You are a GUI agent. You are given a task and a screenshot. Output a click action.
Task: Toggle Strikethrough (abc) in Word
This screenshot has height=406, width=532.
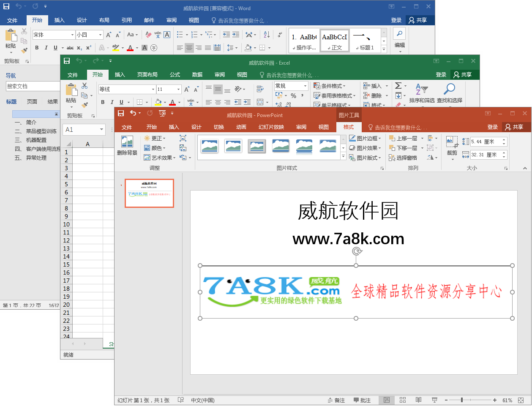(x=70, y=48)
